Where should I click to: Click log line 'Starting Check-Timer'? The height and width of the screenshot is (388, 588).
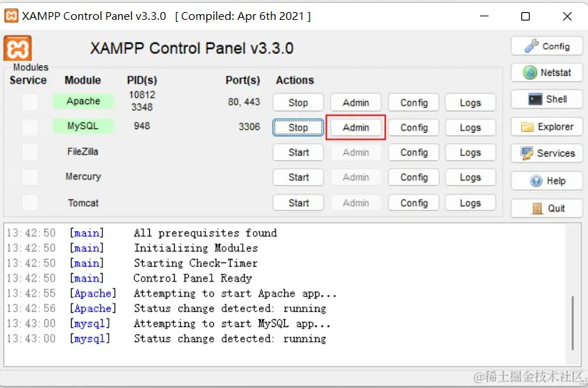[x=195, y=262]
